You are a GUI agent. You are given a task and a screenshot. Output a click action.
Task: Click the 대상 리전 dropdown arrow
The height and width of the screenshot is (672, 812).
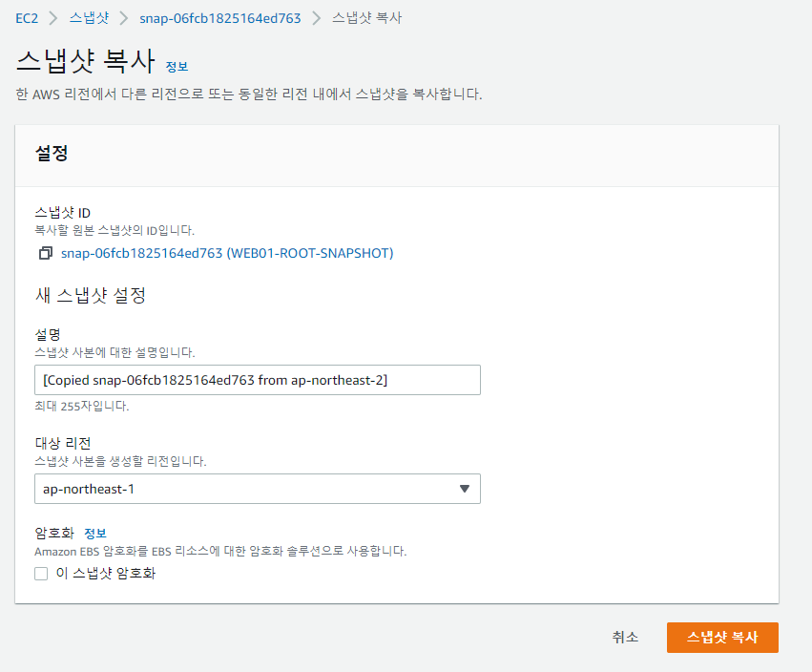[x=465, y=489]
